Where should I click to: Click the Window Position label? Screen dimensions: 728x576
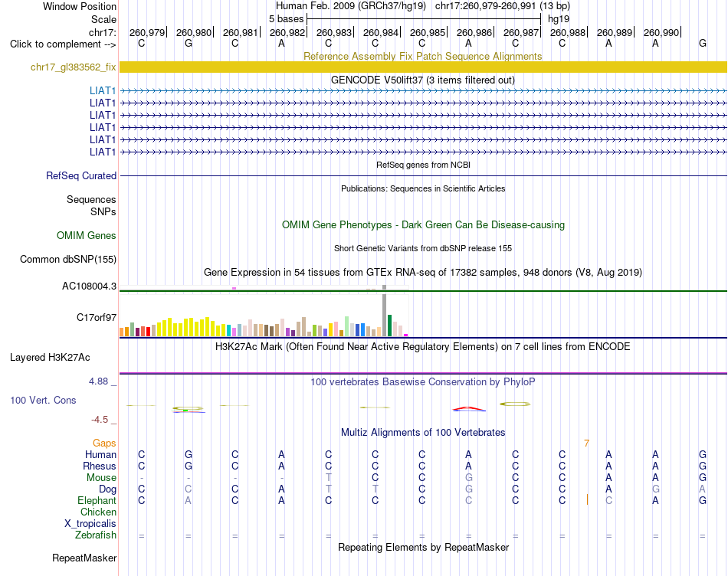coord(80,6)
